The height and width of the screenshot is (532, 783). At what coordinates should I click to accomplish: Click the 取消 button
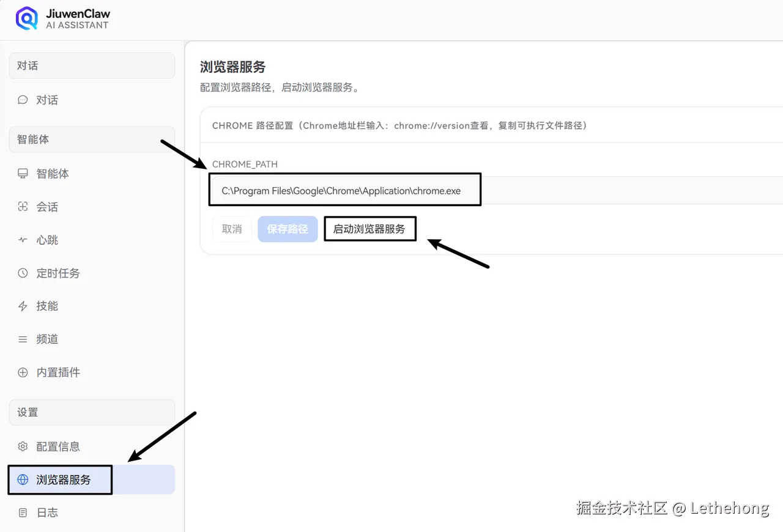pos(232,229)
